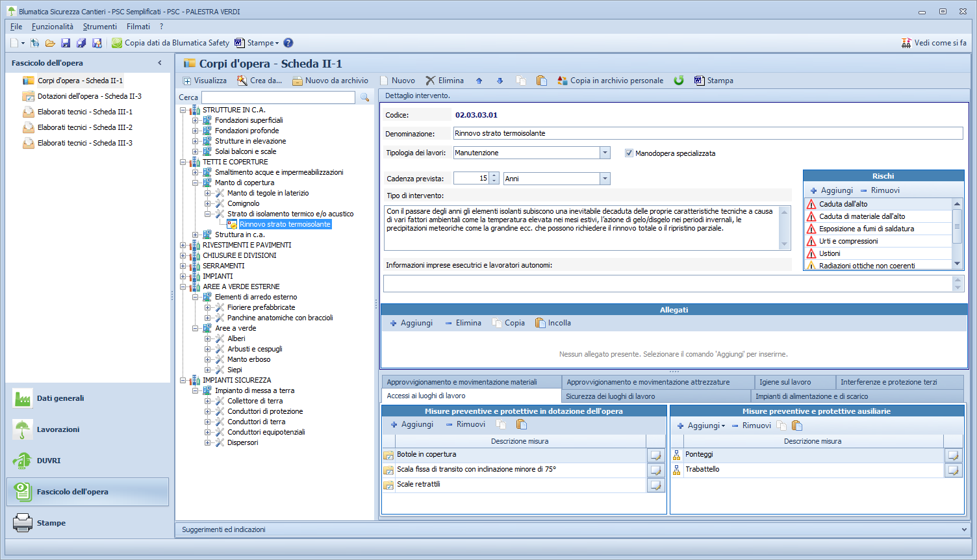Click the edit note icon for Ponteggi

[x=953, y=455]
